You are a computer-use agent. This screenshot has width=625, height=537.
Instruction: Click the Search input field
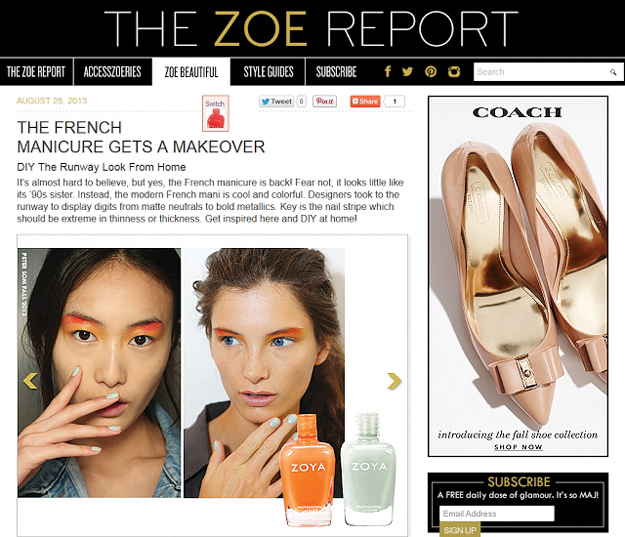(541, 72)
